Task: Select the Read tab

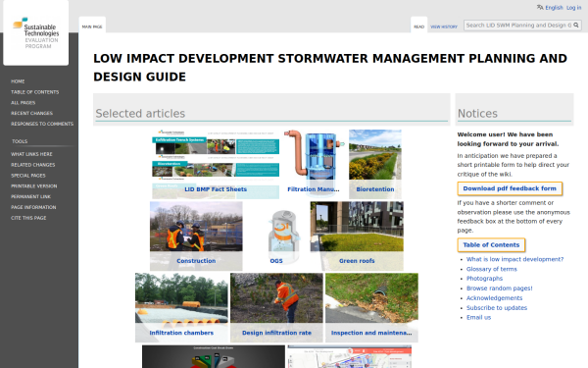Action: tap(418, 26)
